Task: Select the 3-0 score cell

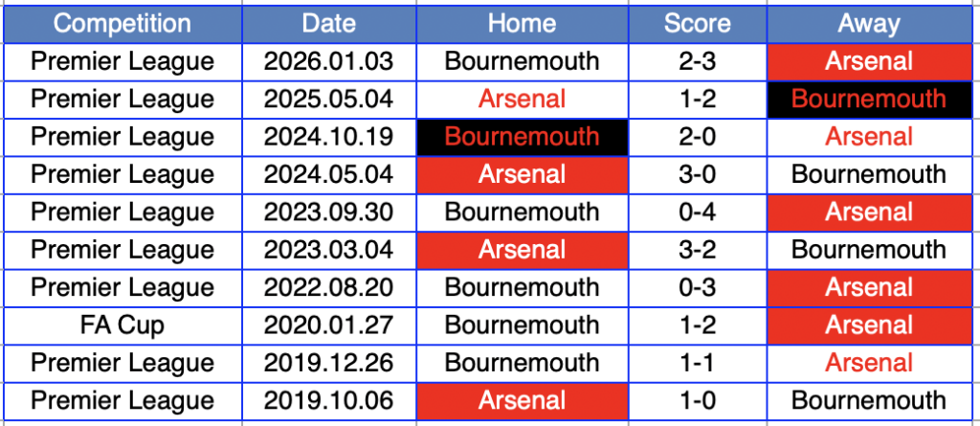Action: click(697, 175)
